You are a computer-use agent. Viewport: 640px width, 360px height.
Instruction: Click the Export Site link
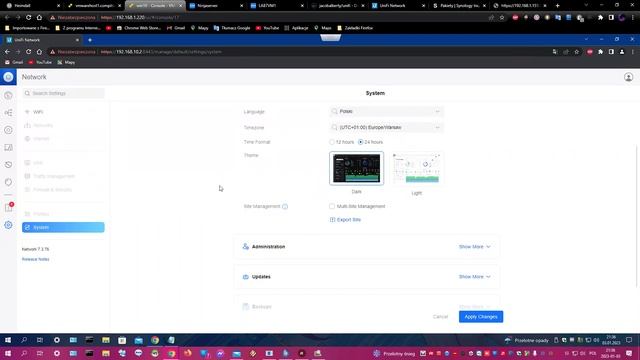345,220
